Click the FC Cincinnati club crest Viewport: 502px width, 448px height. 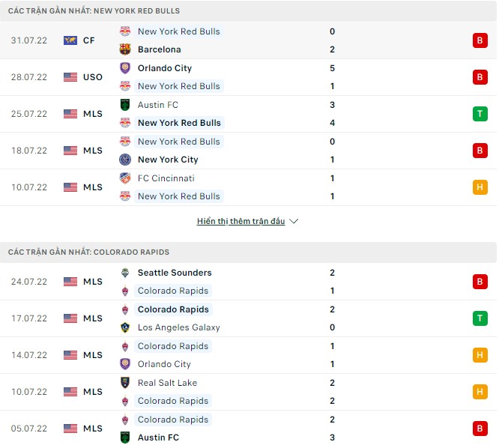(x=125, y=178)
